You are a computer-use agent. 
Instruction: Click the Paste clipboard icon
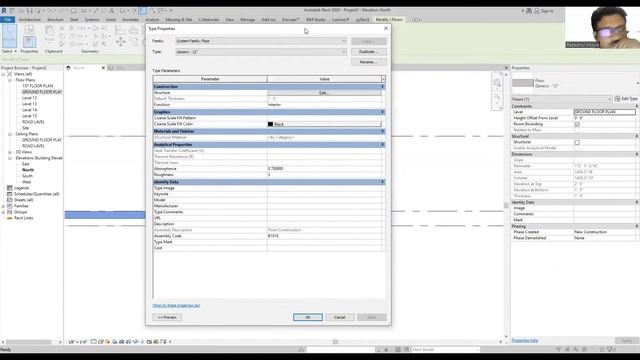pos(49,31)
